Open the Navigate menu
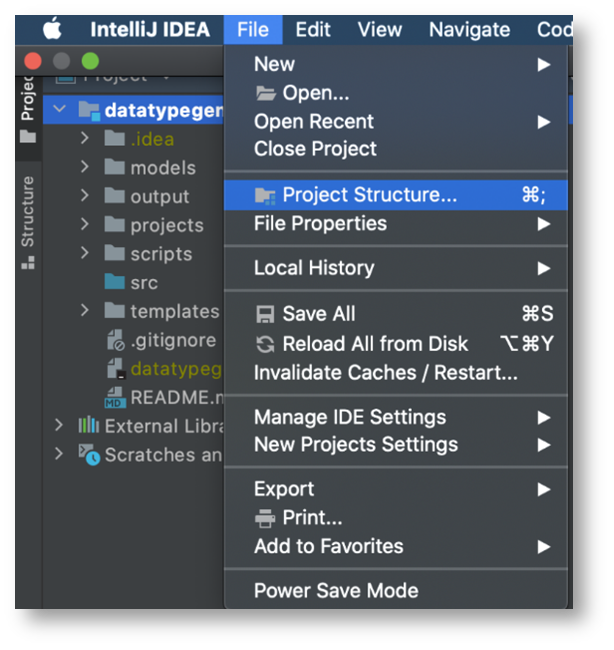Screen dimensions: 614x650 click(x=469, y=29)
